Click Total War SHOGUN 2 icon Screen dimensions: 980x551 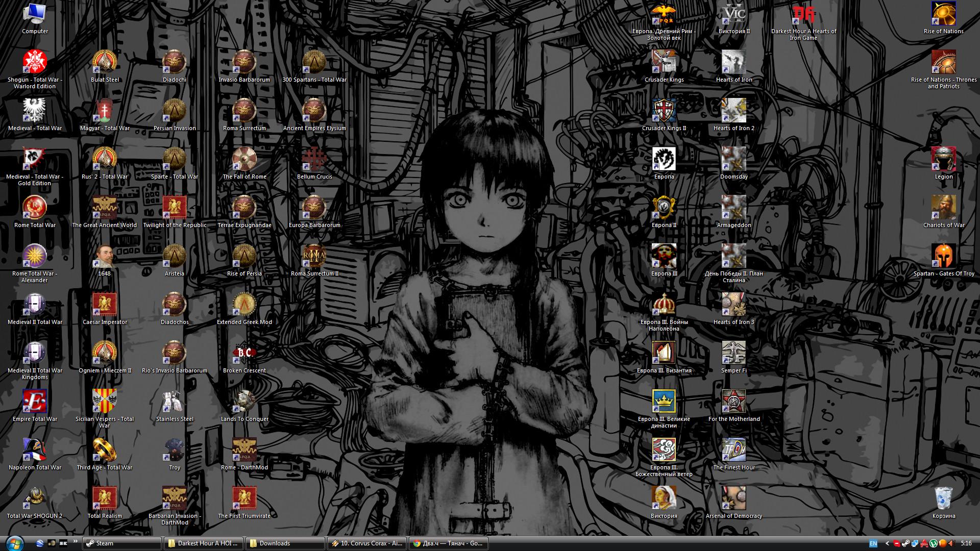tap(35, 503)
